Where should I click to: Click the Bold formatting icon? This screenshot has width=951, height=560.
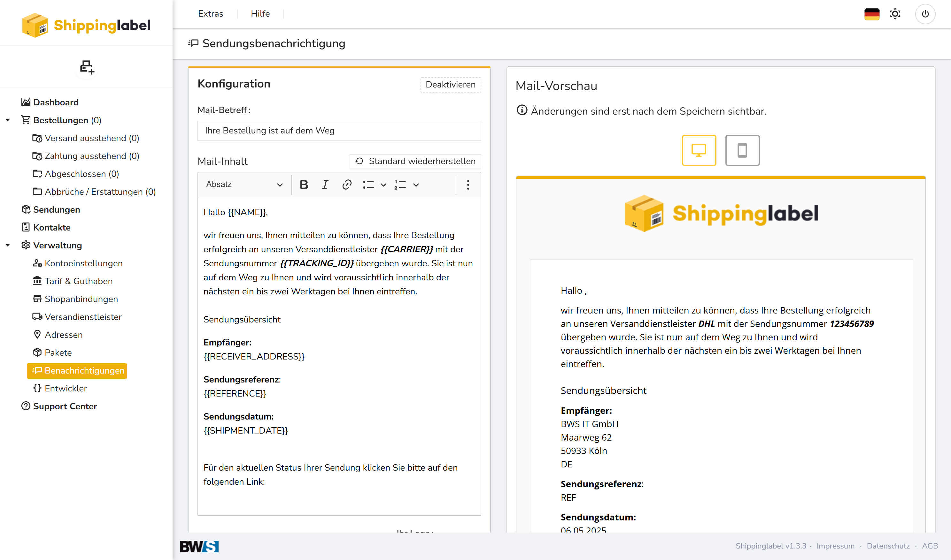coord(304,185)
